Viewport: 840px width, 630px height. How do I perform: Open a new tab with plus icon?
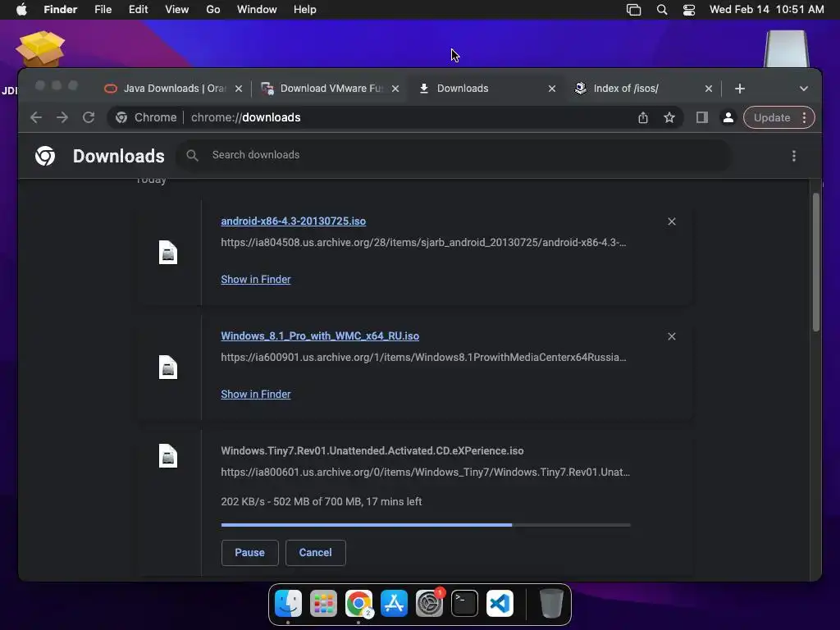tap(740, 89)
